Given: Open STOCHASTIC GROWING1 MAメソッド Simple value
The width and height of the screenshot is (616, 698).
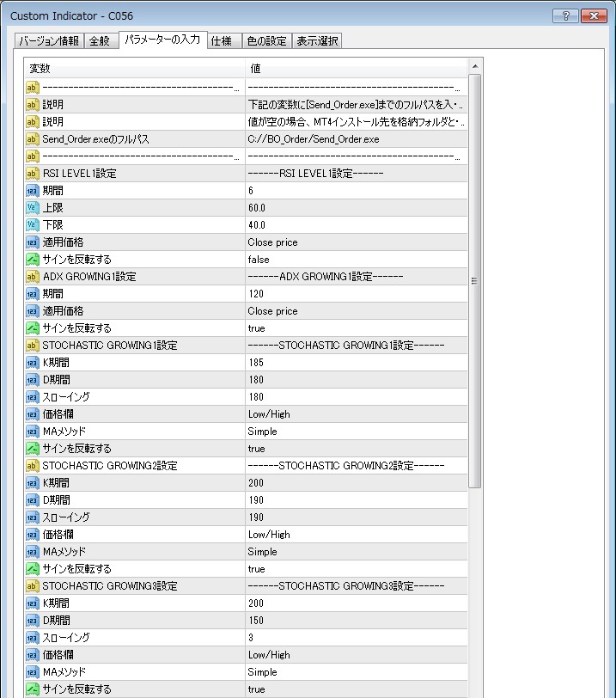Looking at the screenshot, I should pos(357,432).
